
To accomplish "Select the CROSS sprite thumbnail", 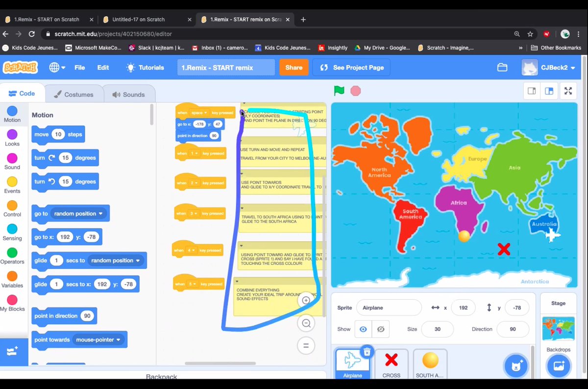I will 391,364.
